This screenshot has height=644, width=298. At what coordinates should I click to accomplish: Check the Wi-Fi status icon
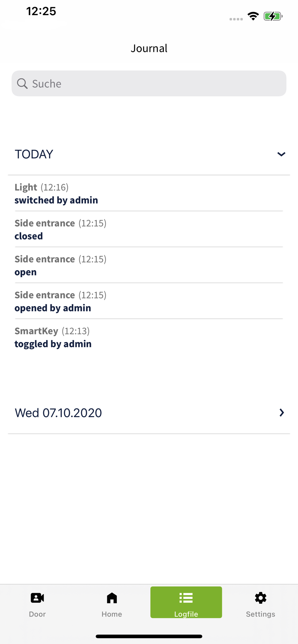coord(253,16)
